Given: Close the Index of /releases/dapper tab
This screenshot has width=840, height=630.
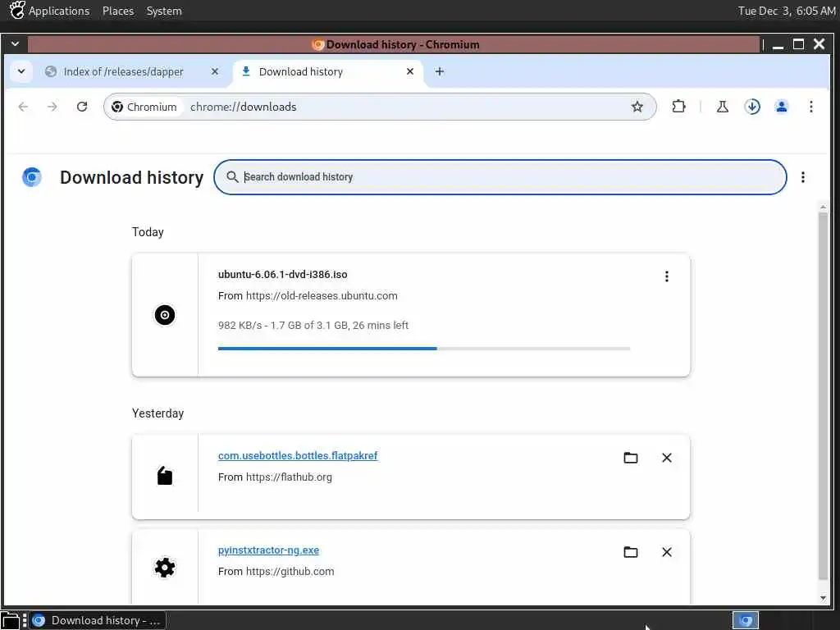Looking at the screenshot, I should tap(214, 71).
